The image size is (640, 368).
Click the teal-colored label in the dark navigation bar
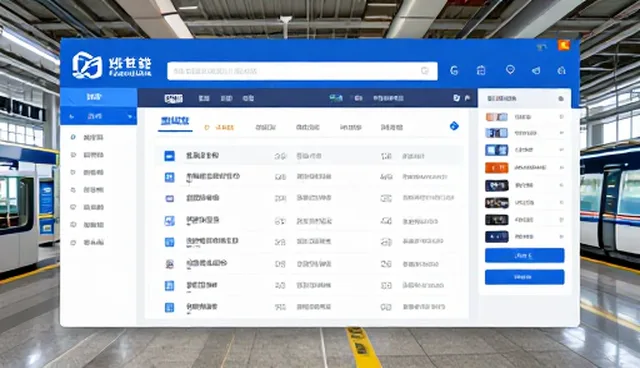[x=336, y=98]
